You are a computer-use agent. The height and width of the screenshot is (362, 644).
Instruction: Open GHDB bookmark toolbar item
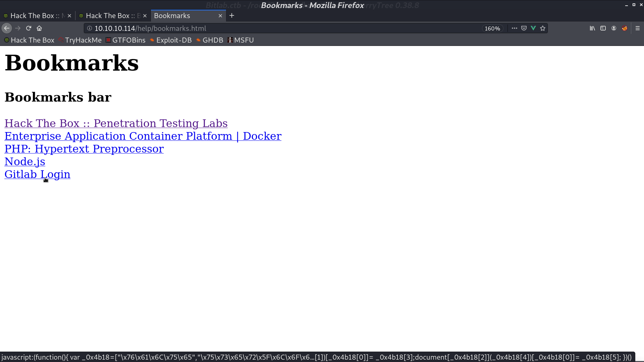pos(210,40)
